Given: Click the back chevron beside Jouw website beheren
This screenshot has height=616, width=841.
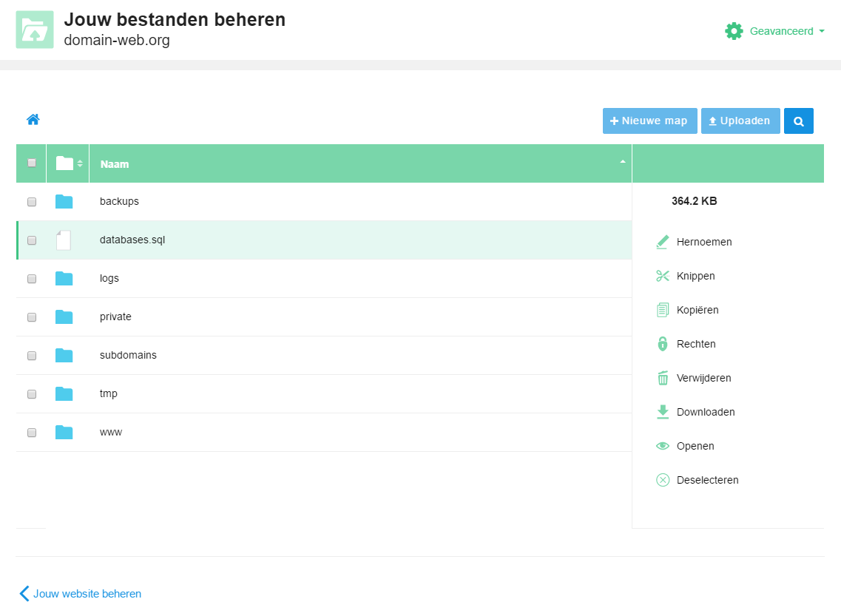Looking at the screenshot, I should [24, 594].
